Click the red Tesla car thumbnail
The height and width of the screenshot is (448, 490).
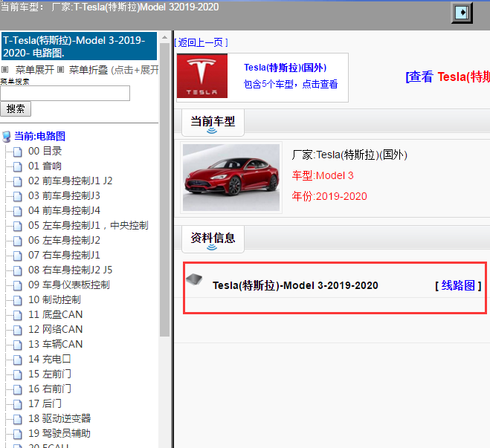coord(231,178)
